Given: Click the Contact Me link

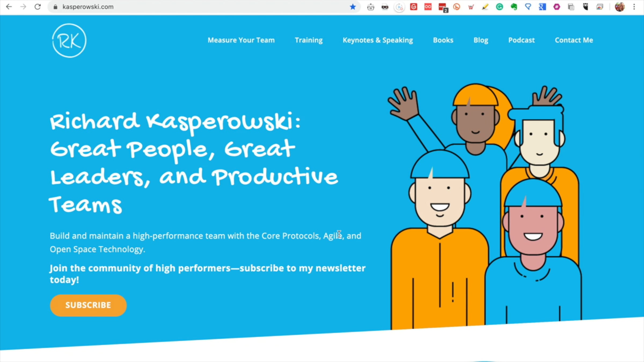Looking at the screenshot, I should point(574,40).
